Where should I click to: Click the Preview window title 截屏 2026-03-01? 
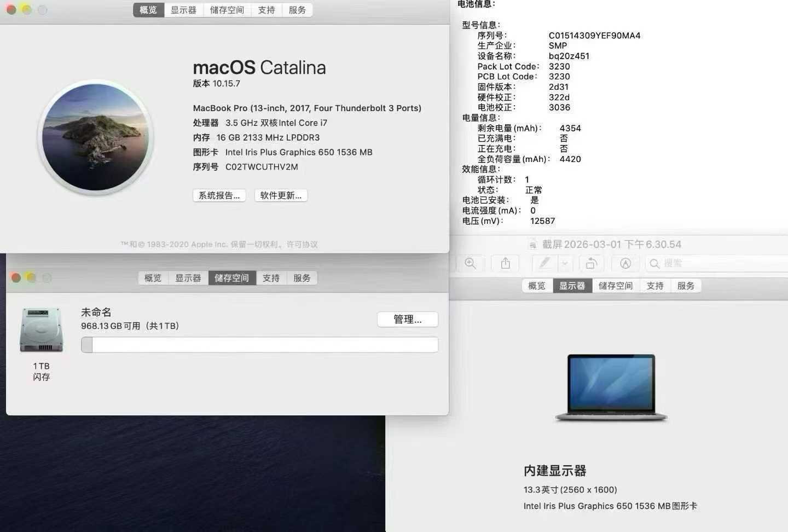tap(611, 244)
